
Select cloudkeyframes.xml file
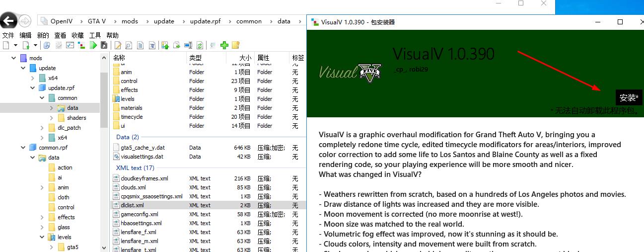[x=209, y=178]
